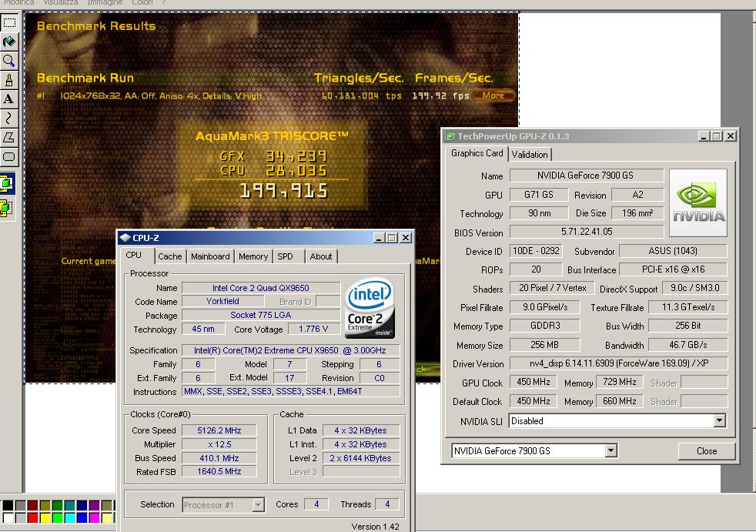This screenshot has height=532, width=756.
Task: Click the Memory Type value GDDR3
Action: click(545, 326)
